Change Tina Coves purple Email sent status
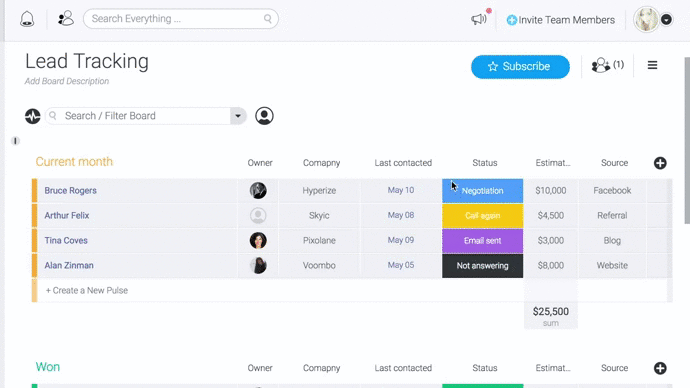 (482, 241)
